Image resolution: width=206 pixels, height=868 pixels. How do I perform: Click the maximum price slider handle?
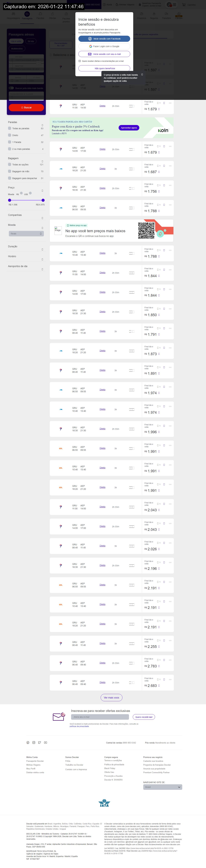click(x=43, y=200)
